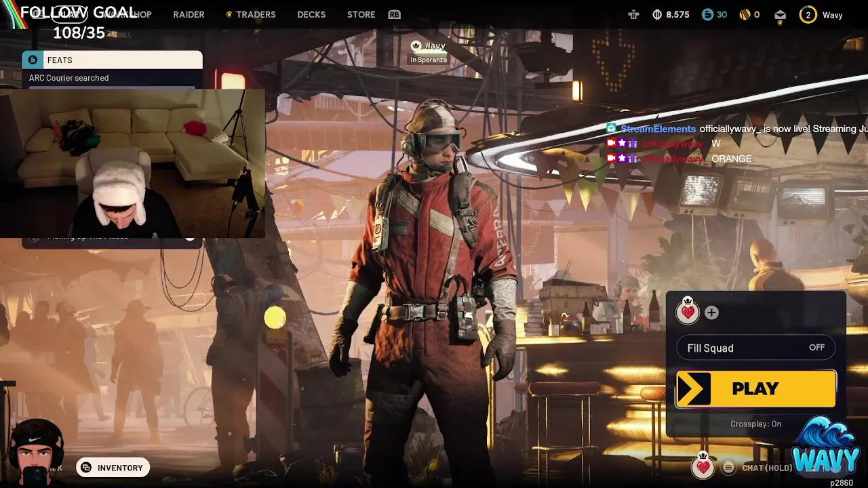This screenshot has height=488, width=868.
Task: Switch to the Decks tab
Action: click(x=311, y=14)
